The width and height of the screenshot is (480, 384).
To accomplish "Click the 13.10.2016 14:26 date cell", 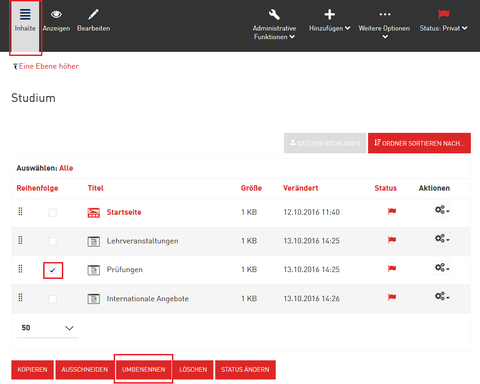I will coord(312,299).
